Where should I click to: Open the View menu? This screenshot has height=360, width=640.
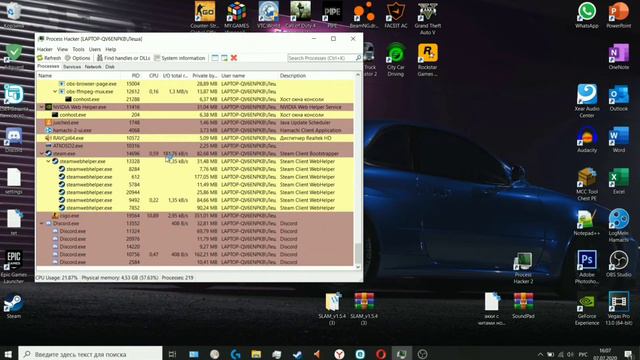[62, 49]
